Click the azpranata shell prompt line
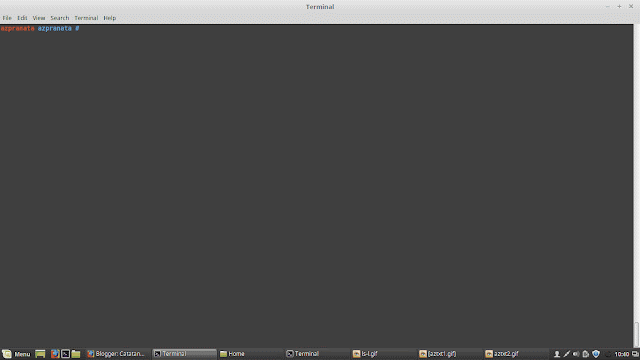 pos(40,28)
